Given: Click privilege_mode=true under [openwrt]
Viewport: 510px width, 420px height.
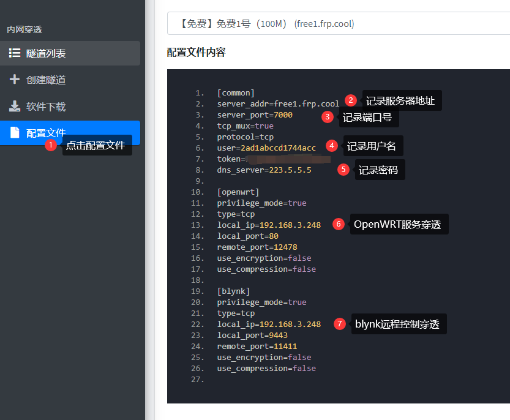Looking at the screenshot, I should (x=262, y=203).
